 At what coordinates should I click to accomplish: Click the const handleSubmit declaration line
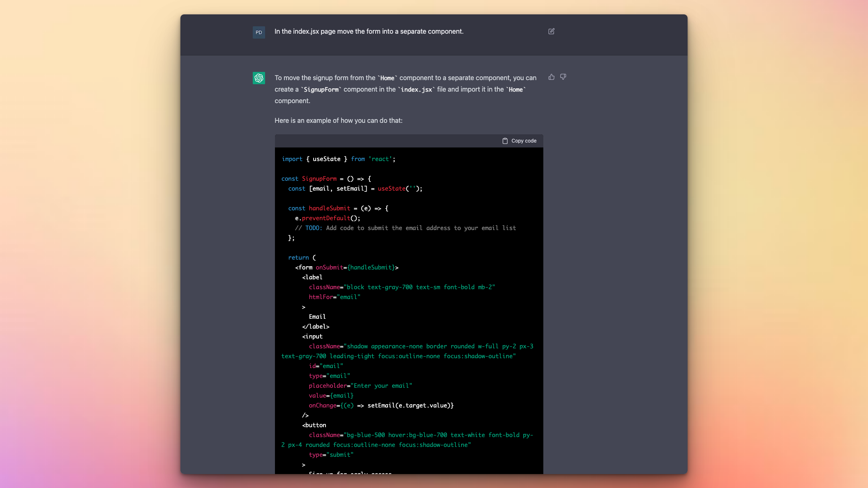(338, 208)
